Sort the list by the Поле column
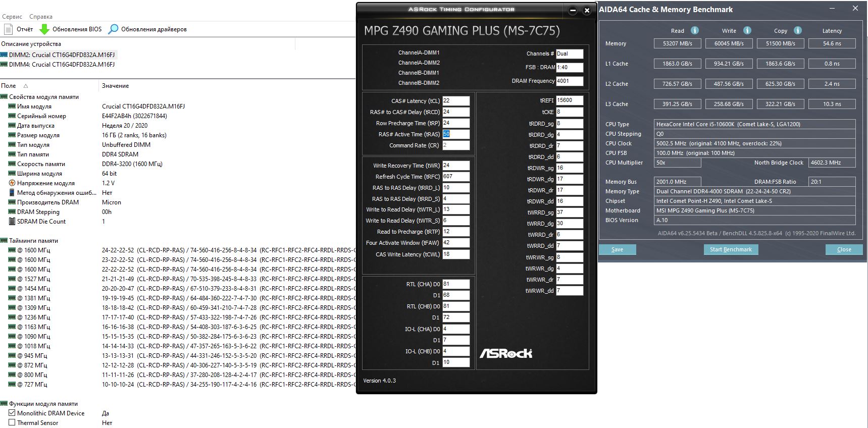The height and width of the screenshot is (428, 868). tap(49, 86)
